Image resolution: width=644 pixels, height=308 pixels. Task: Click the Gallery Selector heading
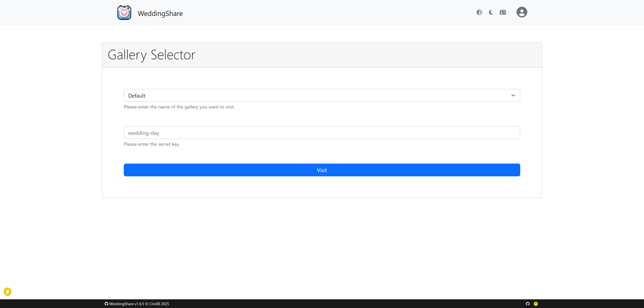point(151,55)
